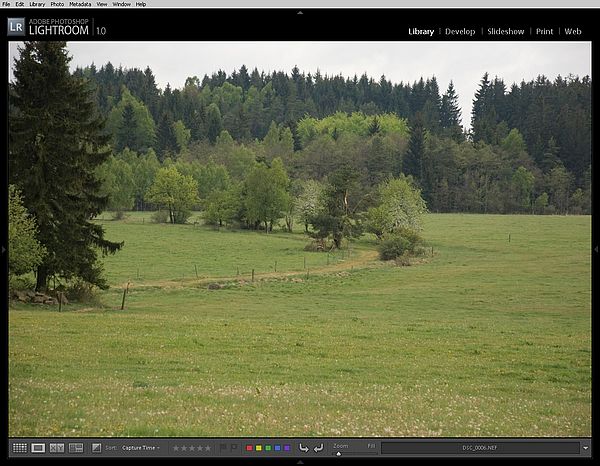Collapse the top panel with the arrow

(300, 11)
